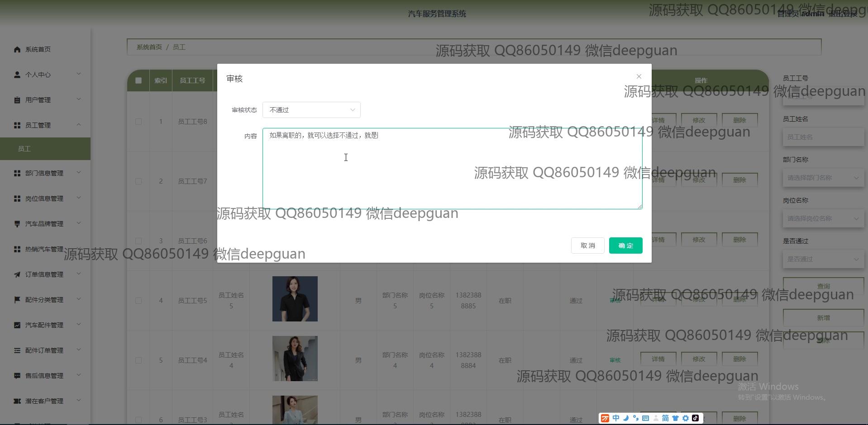The image size is (868, 425).
Task: Open the gear settings icon in the IME toolbar
Action: (685, 418)
